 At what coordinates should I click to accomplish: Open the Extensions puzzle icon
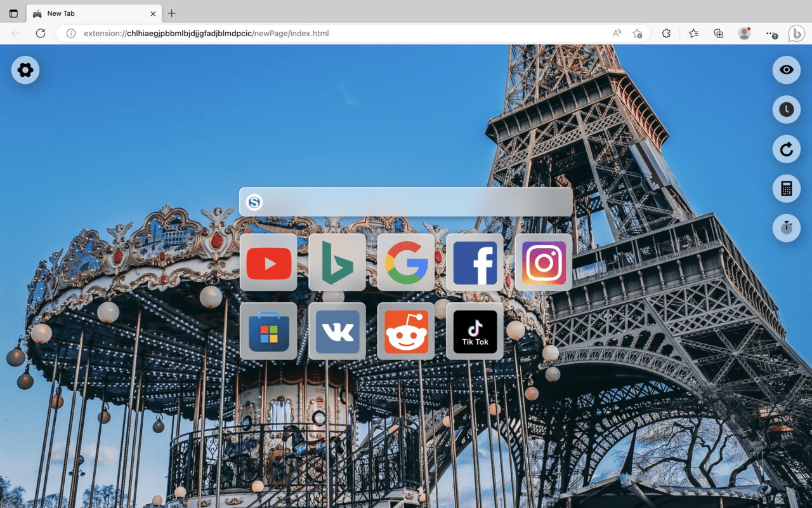666,33
